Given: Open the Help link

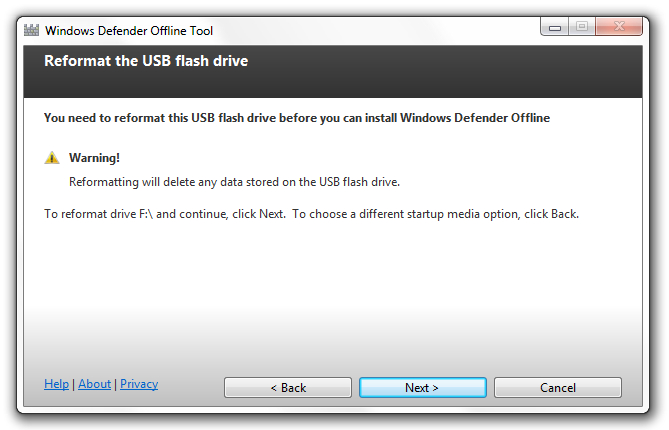Looking at the screenshot, I should coord(56,384).
